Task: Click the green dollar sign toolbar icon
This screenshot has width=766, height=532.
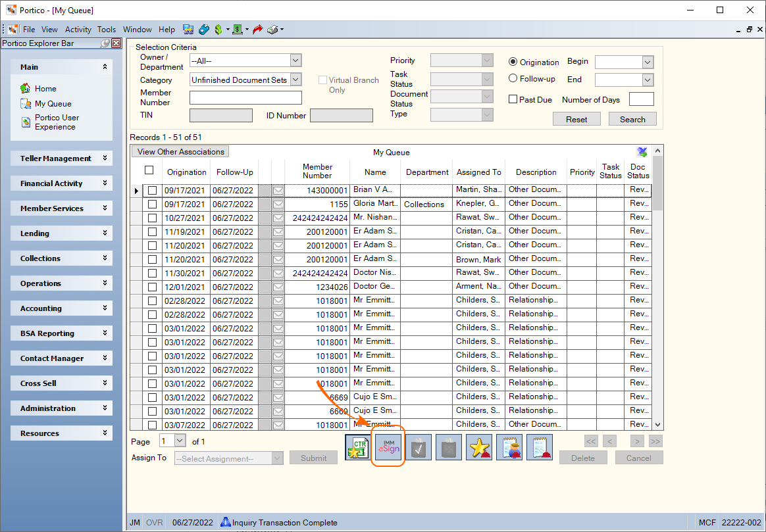Action: (x=218, y=30)
